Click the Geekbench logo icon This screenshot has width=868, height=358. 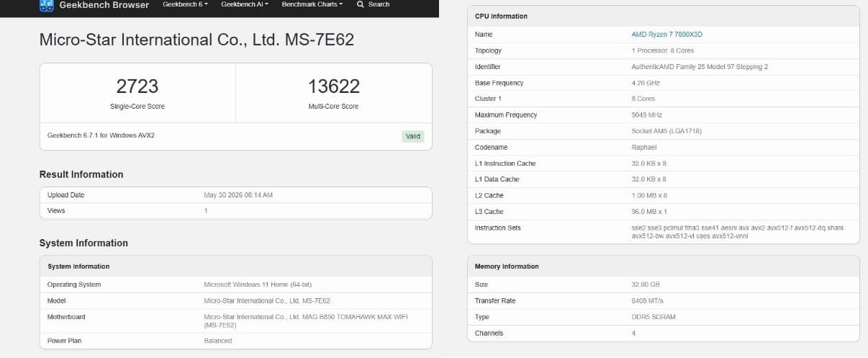click(47, 5)
